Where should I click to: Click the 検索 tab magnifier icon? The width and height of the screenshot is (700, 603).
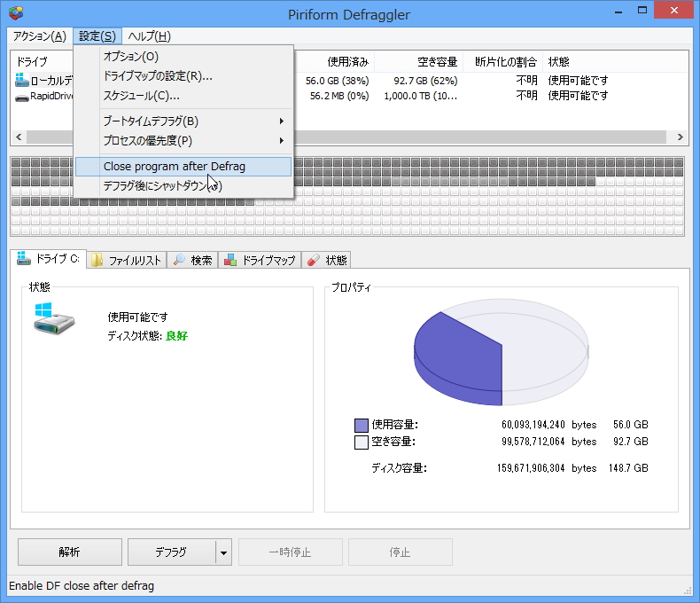click(x=179, y=260)
